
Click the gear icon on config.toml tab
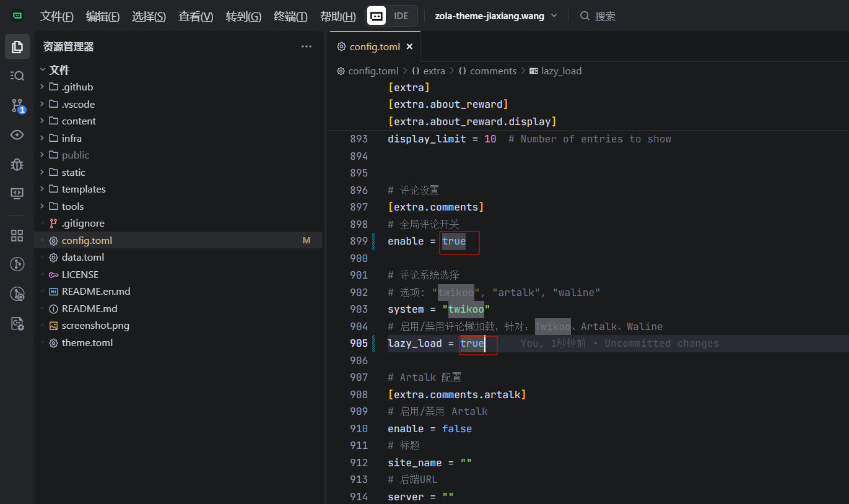tap(341, 46)
